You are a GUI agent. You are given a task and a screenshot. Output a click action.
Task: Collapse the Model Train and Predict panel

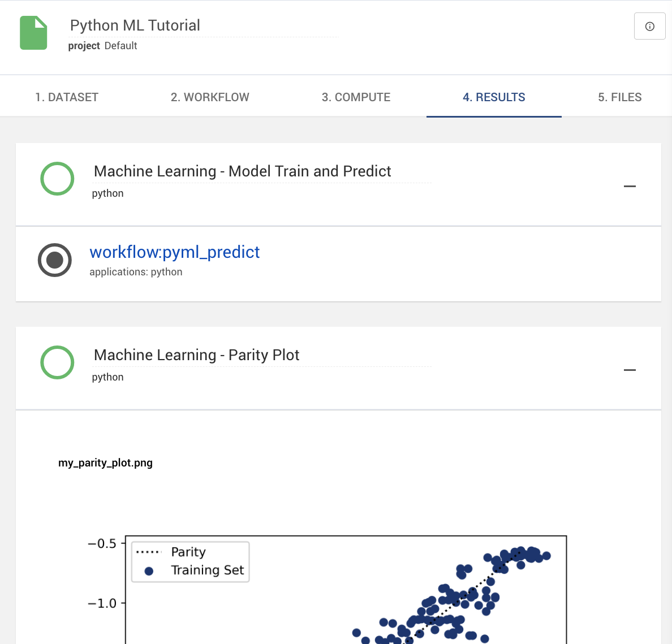coord(630,185)
